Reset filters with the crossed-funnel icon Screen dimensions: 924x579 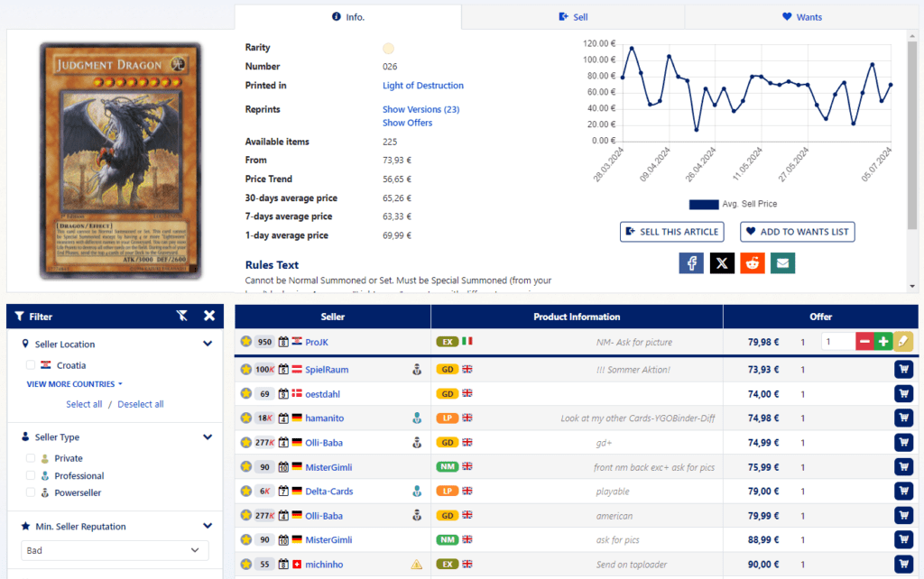coord(182,316)
